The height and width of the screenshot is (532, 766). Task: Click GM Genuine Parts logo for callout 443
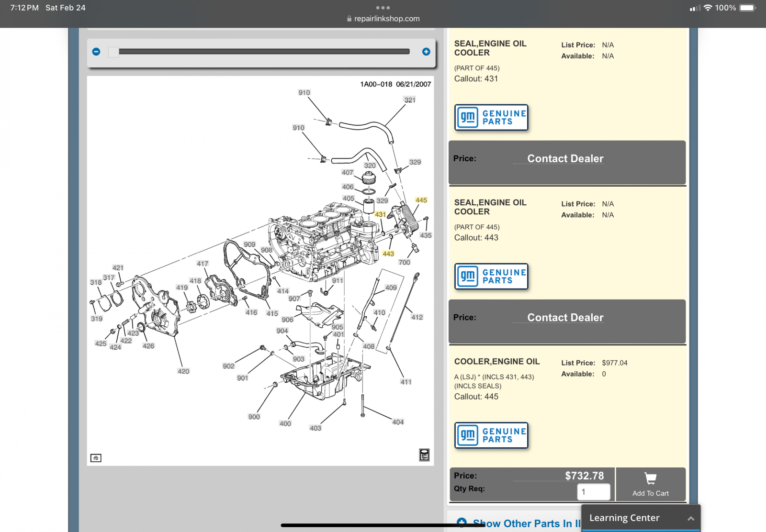[x=491, y=276]
